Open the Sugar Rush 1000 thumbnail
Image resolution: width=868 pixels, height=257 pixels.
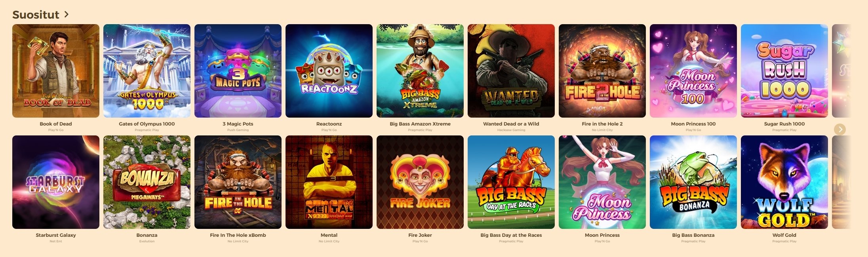784,71
